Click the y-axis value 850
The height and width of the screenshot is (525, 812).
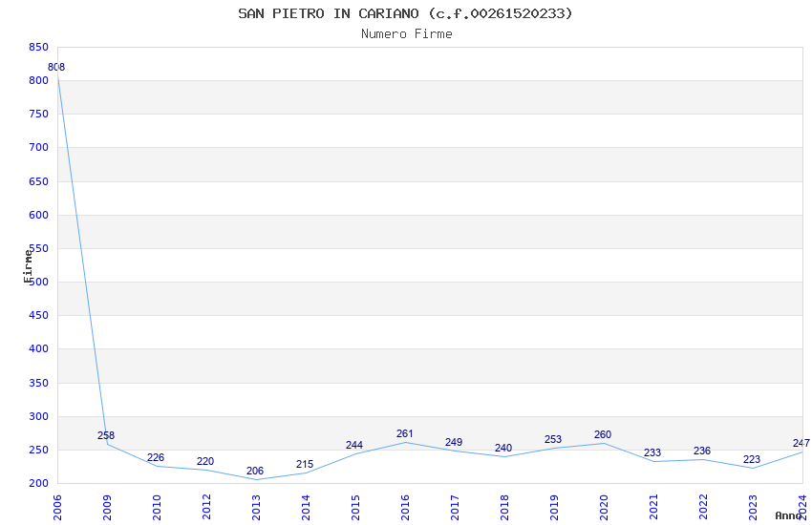click(x=38, y=47)
